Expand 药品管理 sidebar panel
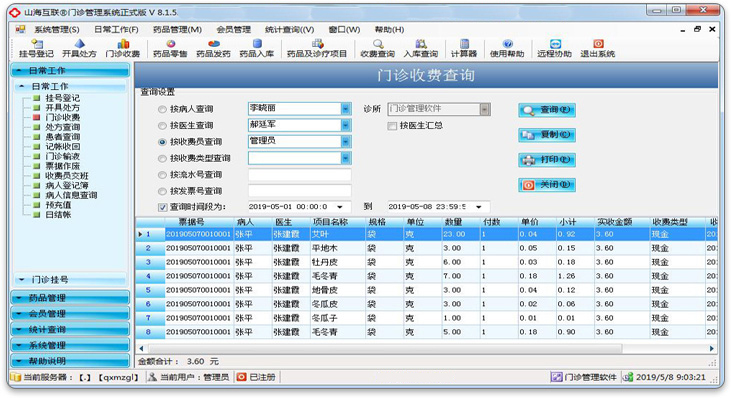Image resolution: width=731 pixels, height=398 pixels. (70, 298)
